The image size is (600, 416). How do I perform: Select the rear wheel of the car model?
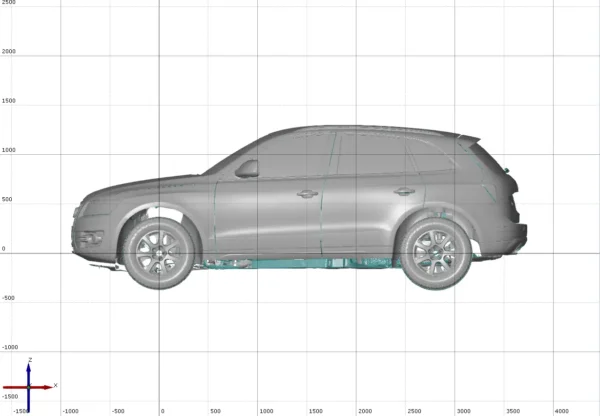(x=436, y=253)
